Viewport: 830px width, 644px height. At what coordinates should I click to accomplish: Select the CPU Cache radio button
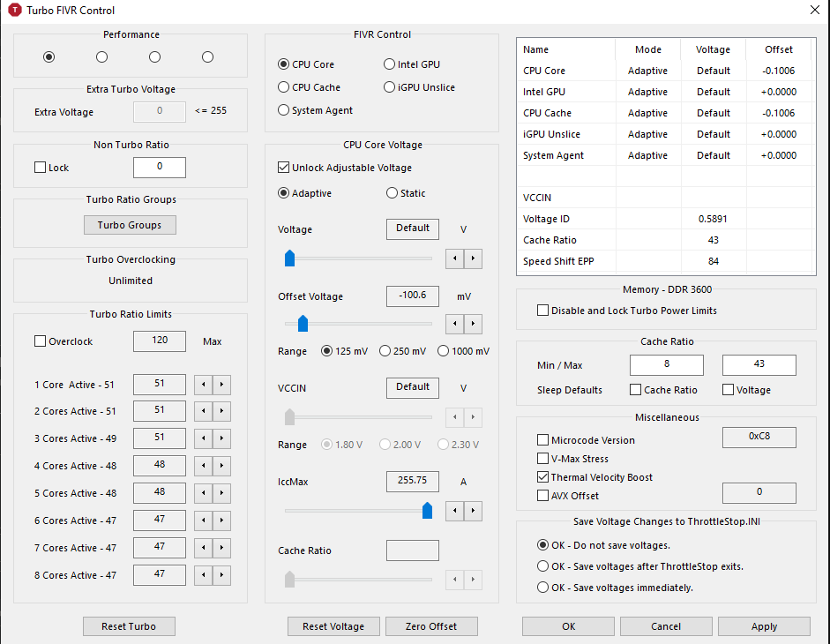pyautogui.click(x=284, y=87)
